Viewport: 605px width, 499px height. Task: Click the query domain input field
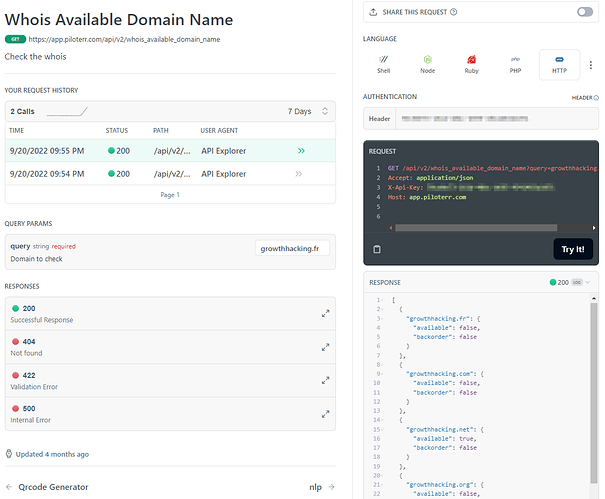point(292,248)
